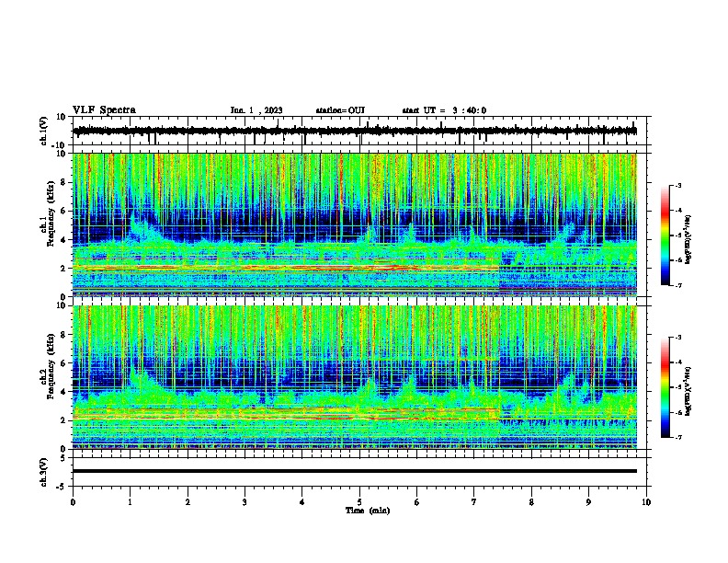Click the 'Jan. 1, 2023' date label
The image size is (728, 563).
click(x=256, y=110)
